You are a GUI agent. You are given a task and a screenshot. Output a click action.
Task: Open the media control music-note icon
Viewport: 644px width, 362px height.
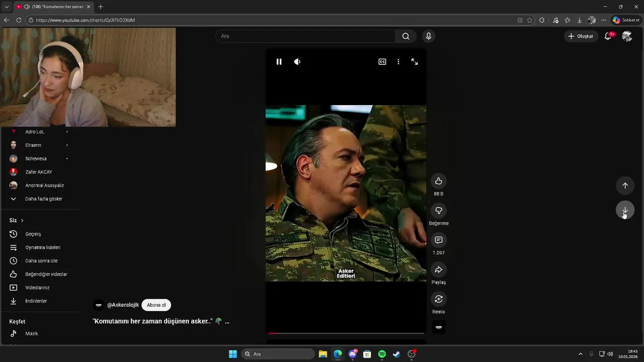[555, 20]
